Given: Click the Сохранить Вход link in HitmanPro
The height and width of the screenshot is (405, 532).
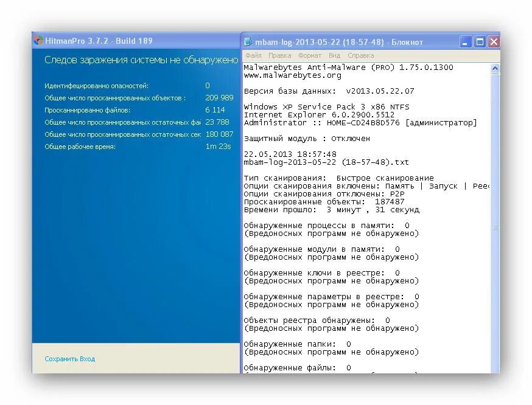Looking at the screenshot, I should tap(69, 359).
